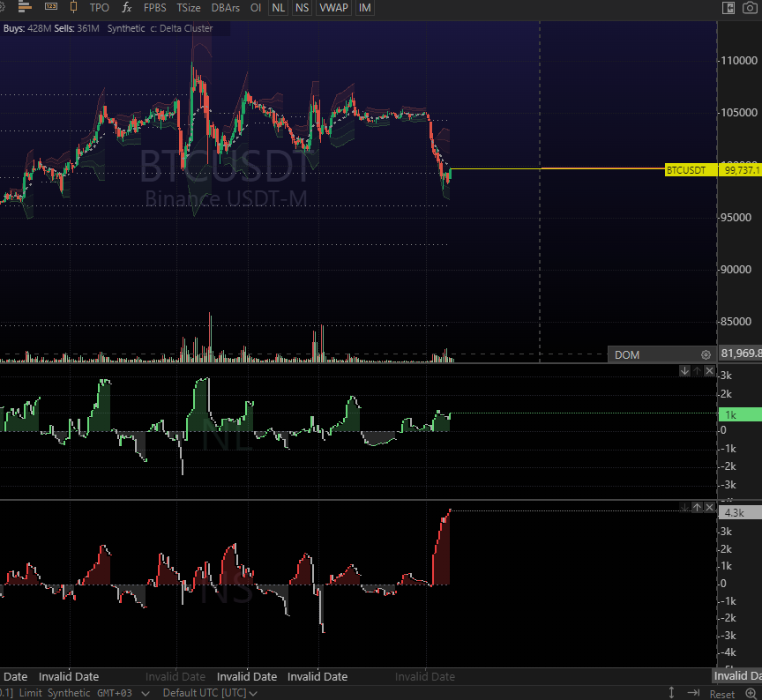Image resolution: width=762 pixels, height=700 pixels.
Task: Open the fx indicators icon
Action: (126, 7)
